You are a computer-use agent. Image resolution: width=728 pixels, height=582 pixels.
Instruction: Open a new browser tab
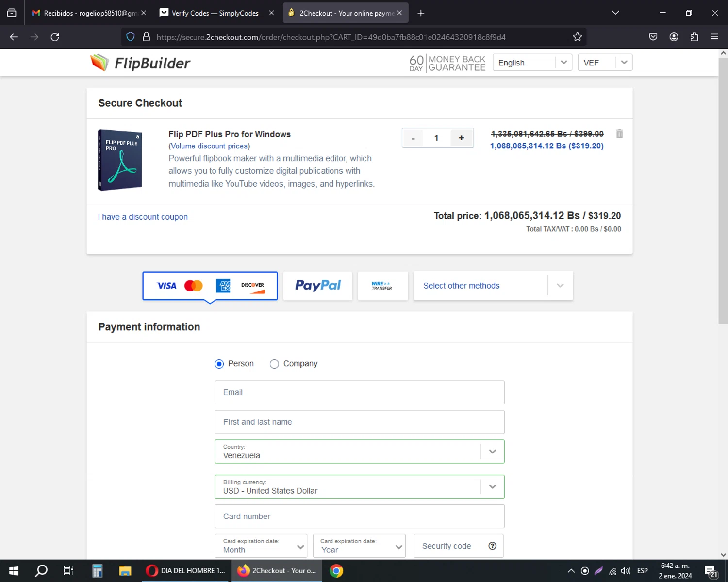pos(421,13)
